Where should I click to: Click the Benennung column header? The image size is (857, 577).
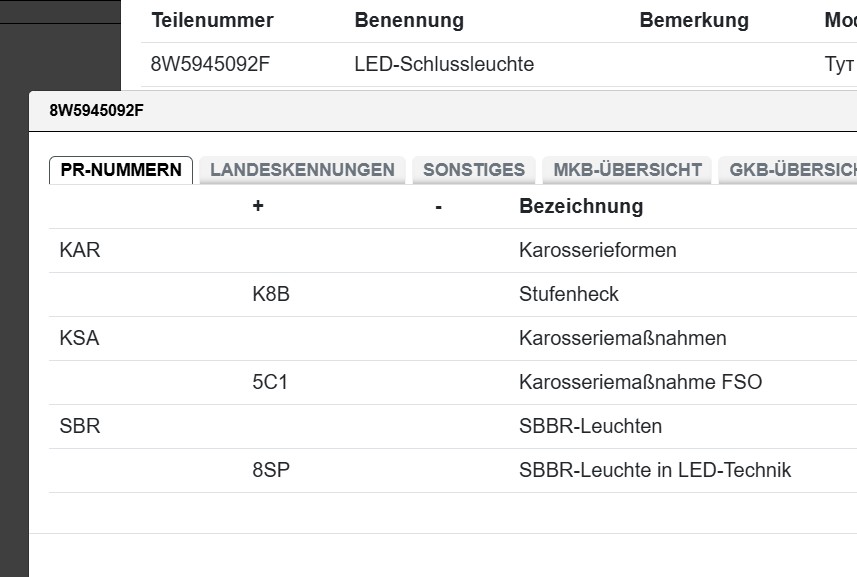point(409,21)
